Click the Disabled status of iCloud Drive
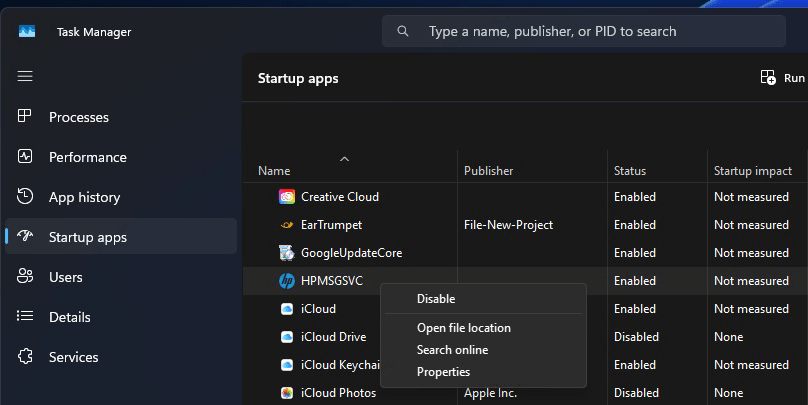 (636, 336)
